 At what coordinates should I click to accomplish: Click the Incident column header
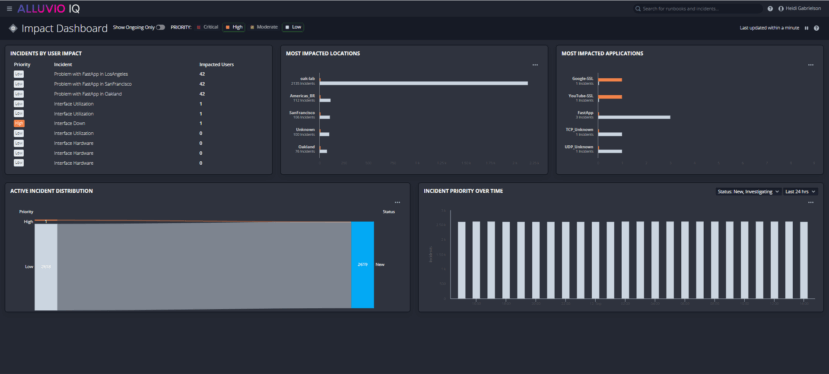point(62,65)
